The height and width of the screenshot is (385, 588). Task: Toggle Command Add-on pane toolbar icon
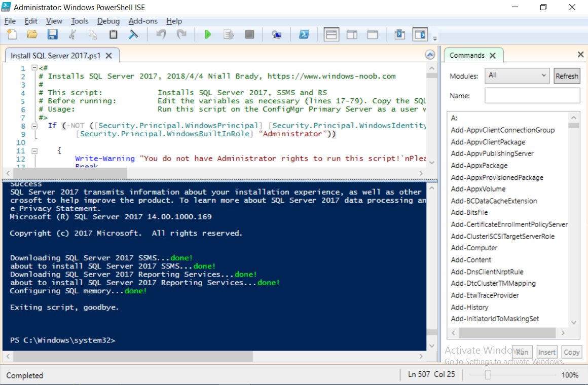pos(420,35)
